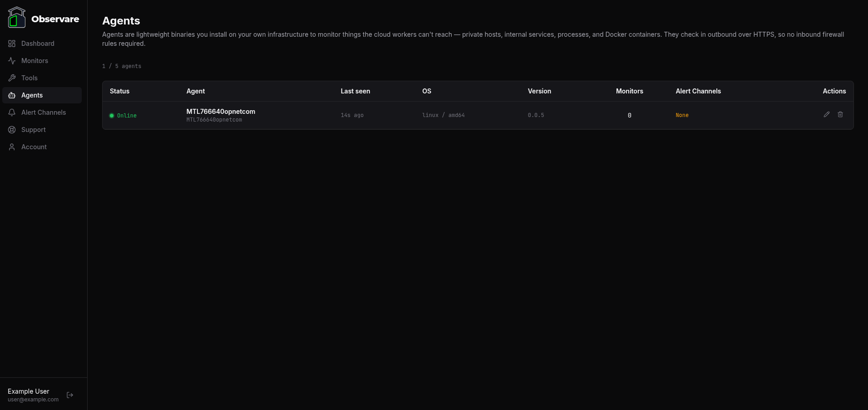Click the Monitors column header
The width and height of the screenshot is (868, 410).
tap(630, 91)
